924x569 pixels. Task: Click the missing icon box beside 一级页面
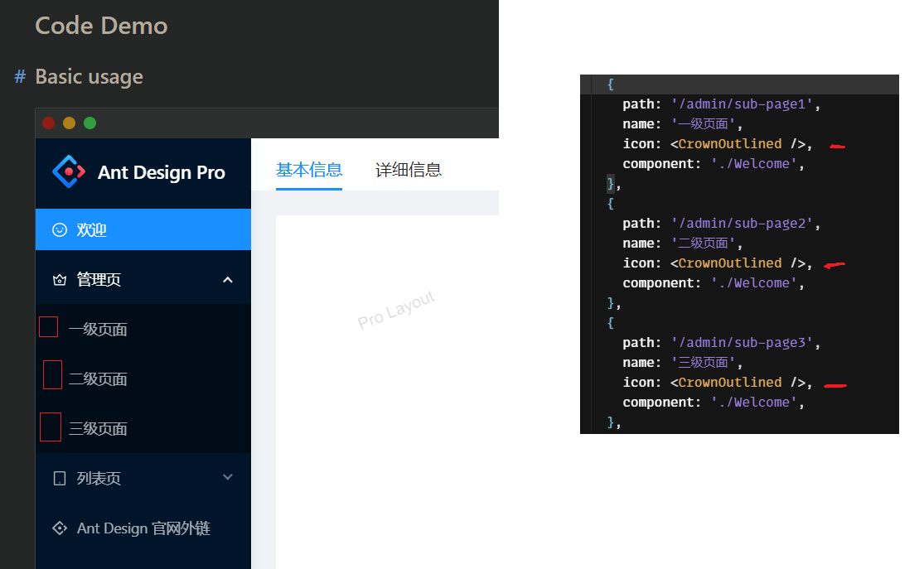pyautogui.click(x=48, y=327)
